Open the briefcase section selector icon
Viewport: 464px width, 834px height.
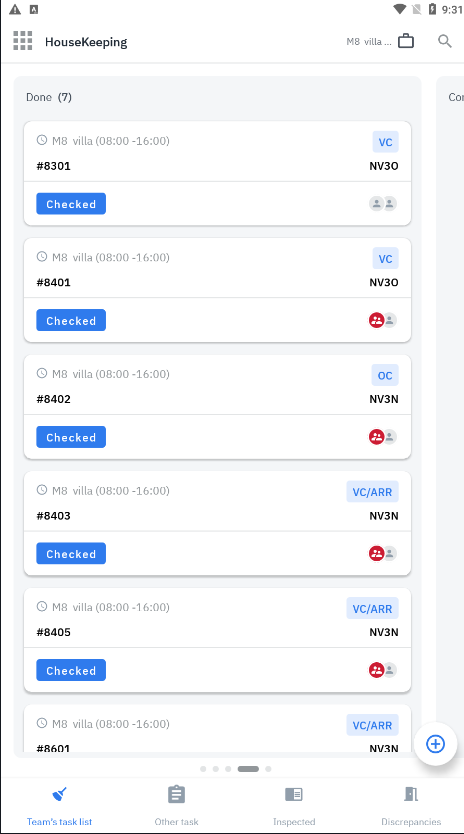[406, 41]
